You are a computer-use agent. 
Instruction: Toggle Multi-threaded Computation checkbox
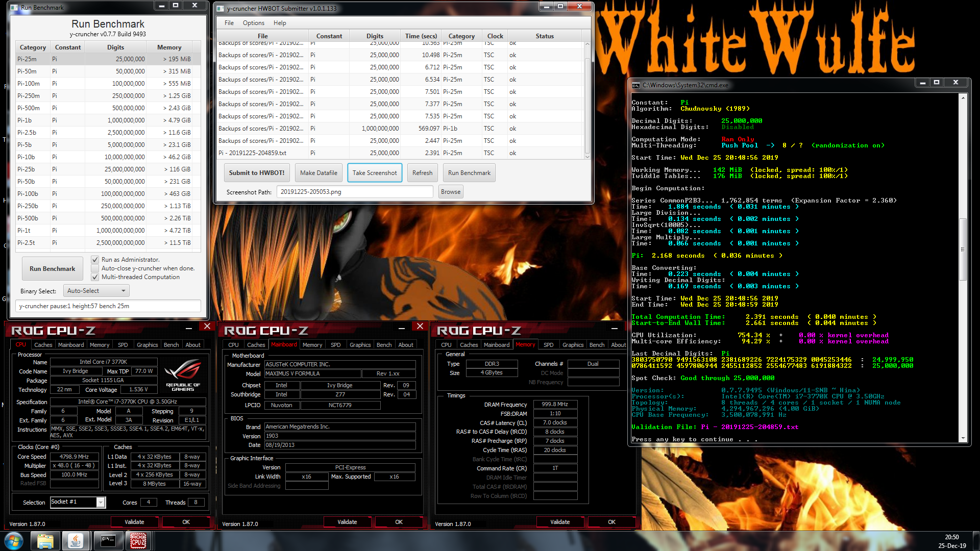95,277
